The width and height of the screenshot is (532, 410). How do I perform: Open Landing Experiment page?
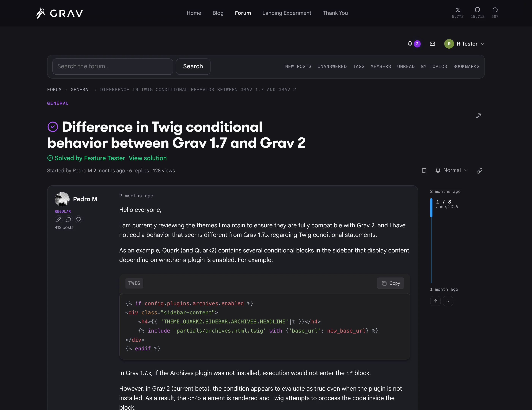(287, 13)
